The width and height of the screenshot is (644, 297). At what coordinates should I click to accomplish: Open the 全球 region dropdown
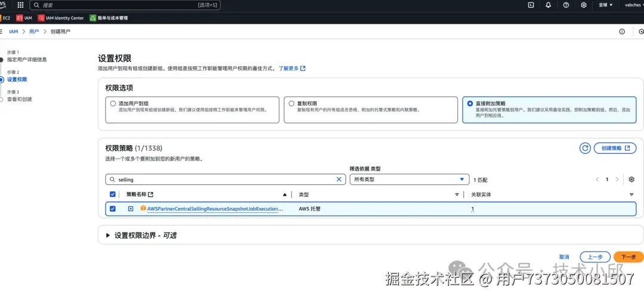(606, 5)
